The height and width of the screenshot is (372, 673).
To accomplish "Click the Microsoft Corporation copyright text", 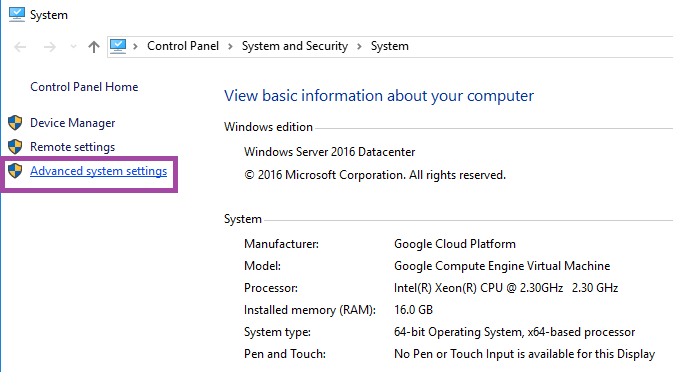I will coord(375,175).
